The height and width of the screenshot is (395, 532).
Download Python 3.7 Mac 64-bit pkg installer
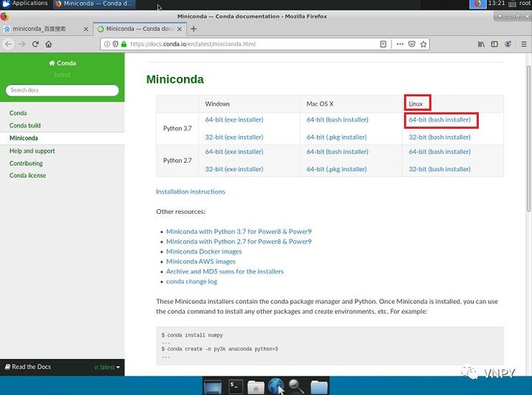click(337, 137)
